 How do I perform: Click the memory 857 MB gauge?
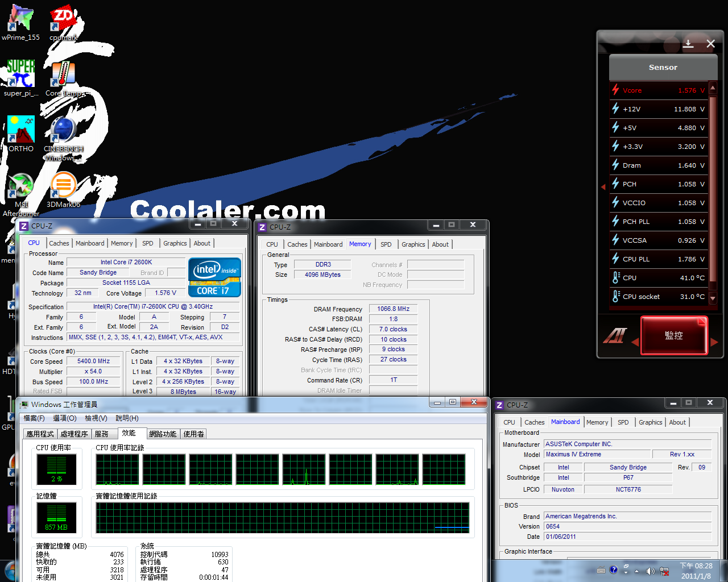[x=57, y=517]
